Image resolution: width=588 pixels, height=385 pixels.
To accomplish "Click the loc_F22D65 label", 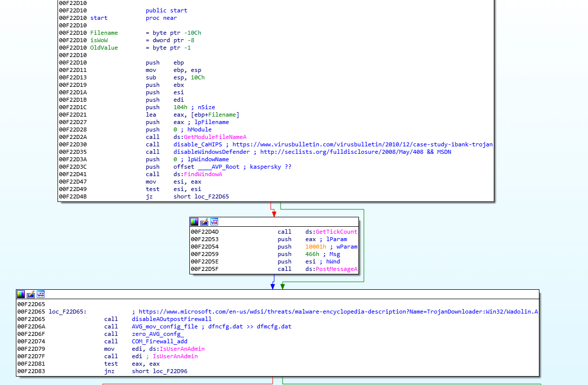I will coord(67,312).
